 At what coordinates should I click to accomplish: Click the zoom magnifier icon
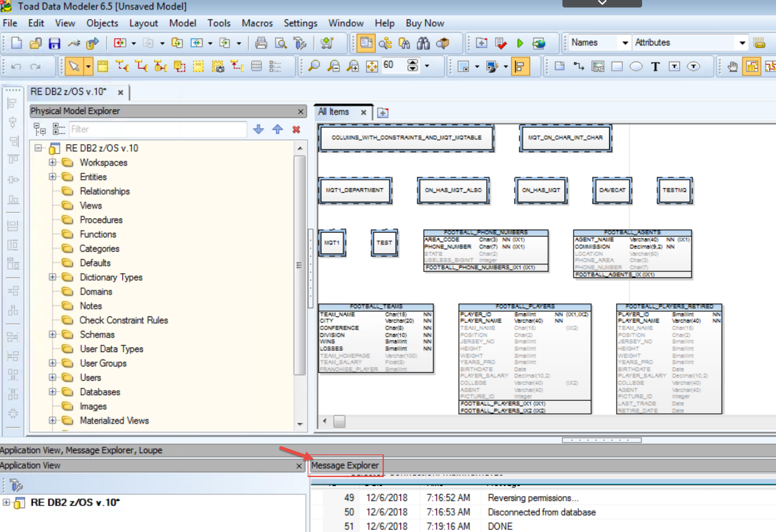tap(314, 67)
